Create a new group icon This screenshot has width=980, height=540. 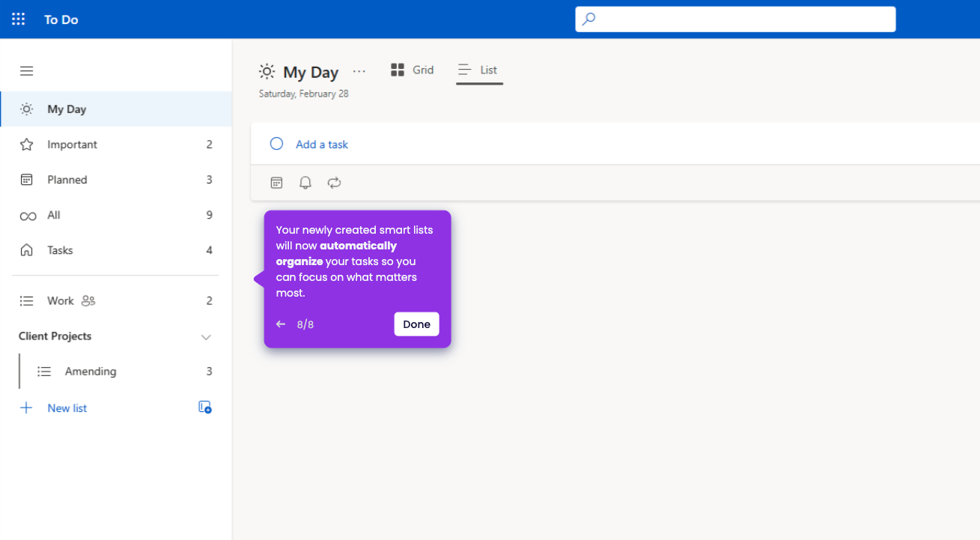coord(204,407)
